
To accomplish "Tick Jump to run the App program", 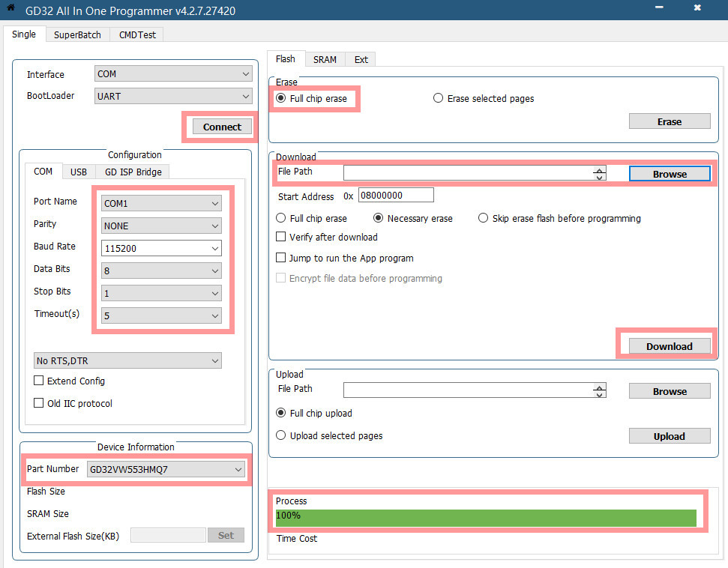I will pos(282,258).
